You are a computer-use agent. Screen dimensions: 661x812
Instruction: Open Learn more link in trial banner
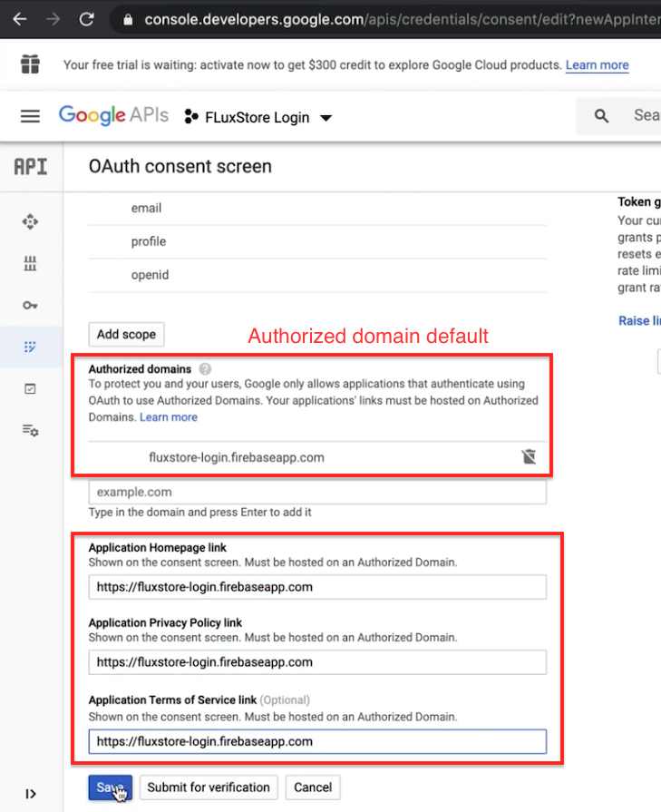click(x=597, y=65)
